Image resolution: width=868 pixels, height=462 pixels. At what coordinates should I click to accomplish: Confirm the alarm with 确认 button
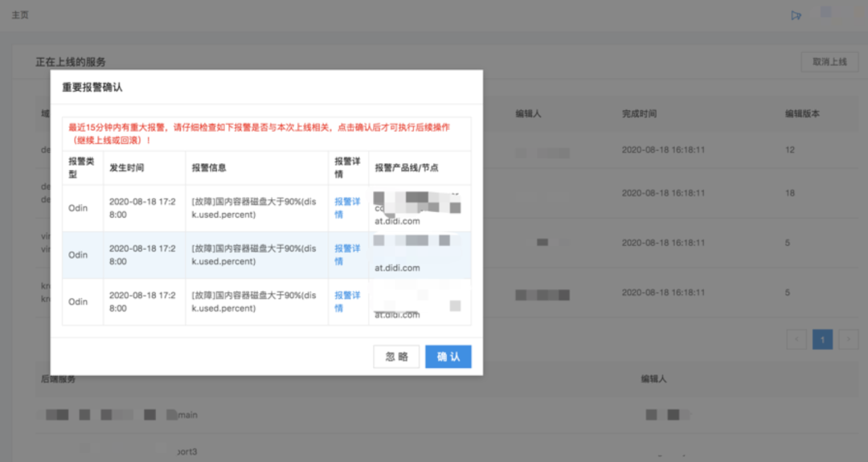[x=448, y=356]
